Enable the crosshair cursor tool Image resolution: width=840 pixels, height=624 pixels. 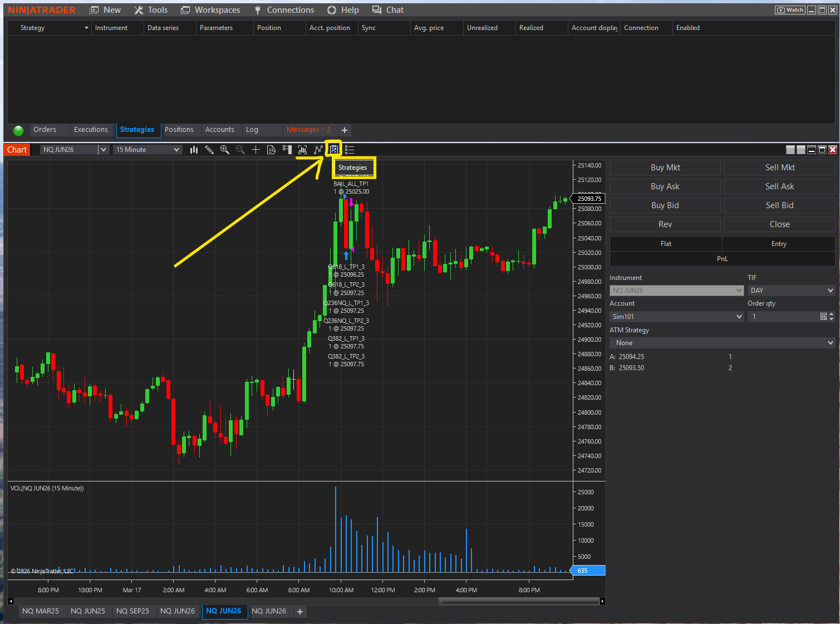pyautogui.click(x=256, y=149)
